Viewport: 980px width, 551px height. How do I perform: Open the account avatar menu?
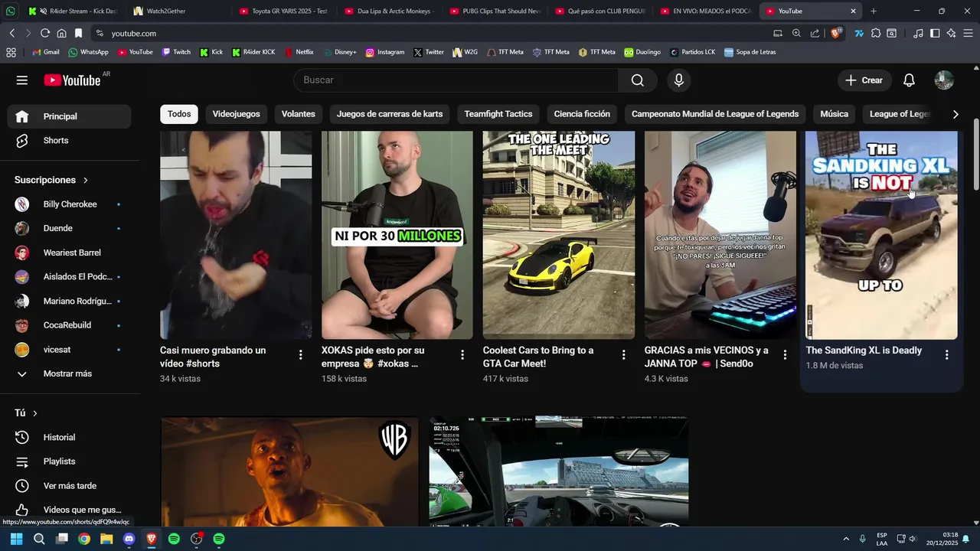point(944,80)
